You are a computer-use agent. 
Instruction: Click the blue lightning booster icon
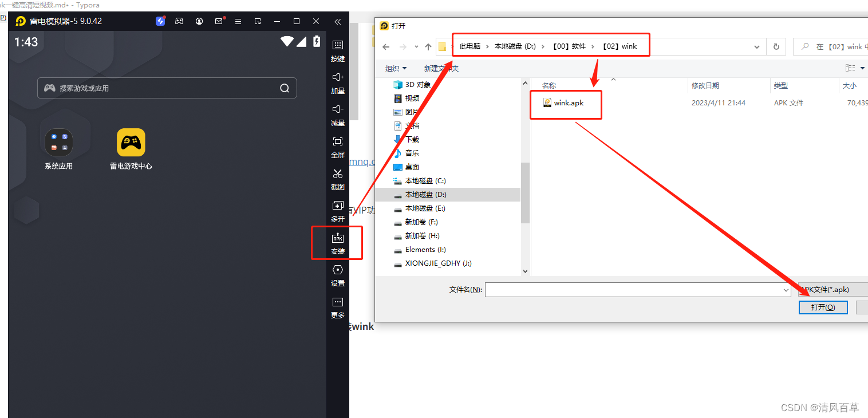pos(160,21)
